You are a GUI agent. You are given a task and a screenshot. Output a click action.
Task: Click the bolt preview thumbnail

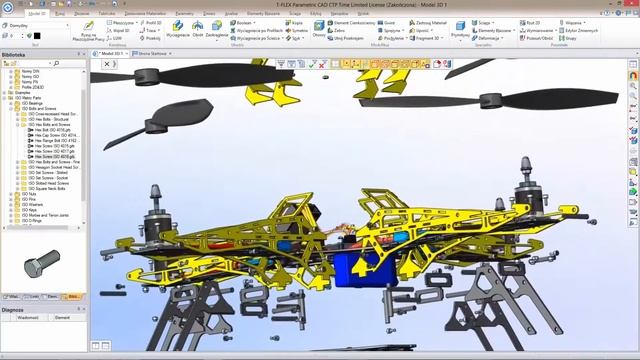click(x=42, y=263)
